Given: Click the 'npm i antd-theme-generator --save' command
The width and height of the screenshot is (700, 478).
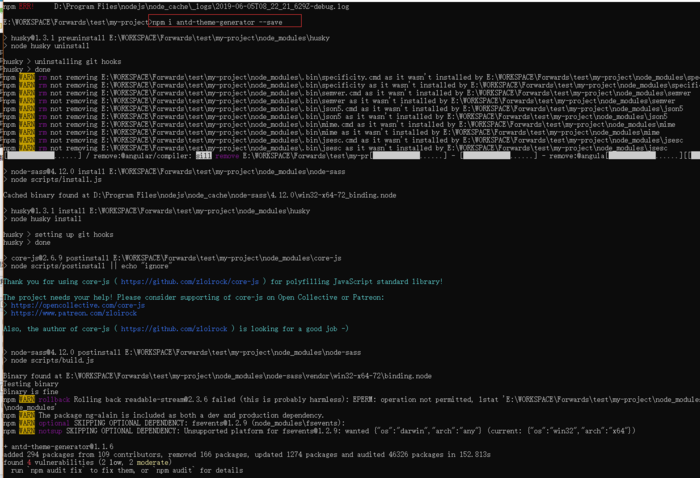Looking at the screenshot, I should (x=217, y=22).
